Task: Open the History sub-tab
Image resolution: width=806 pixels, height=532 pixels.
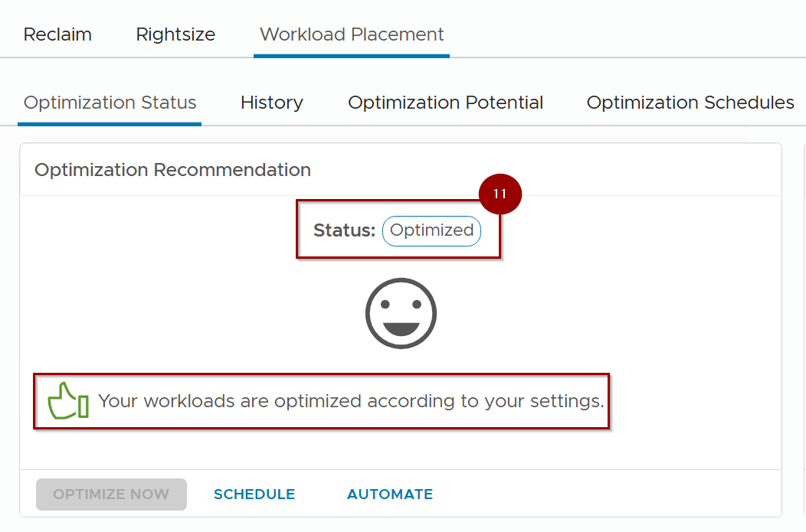Action: click(x=271, y=103)
